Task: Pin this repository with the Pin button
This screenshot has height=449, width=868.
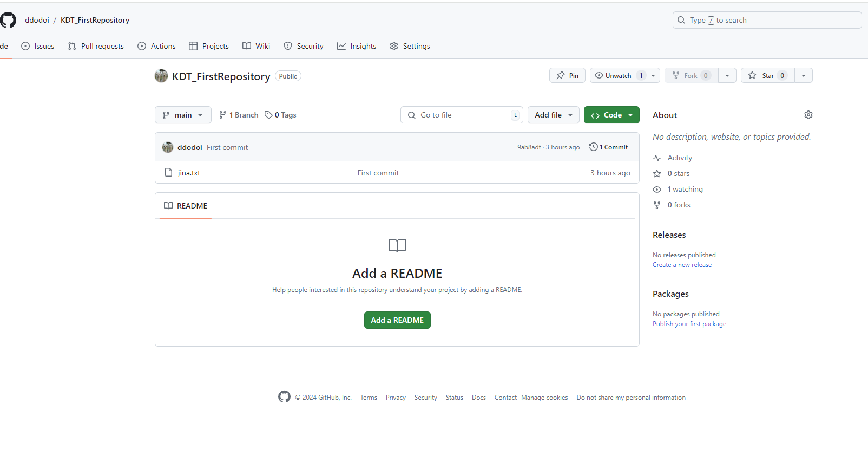Action: click(567, 75)
